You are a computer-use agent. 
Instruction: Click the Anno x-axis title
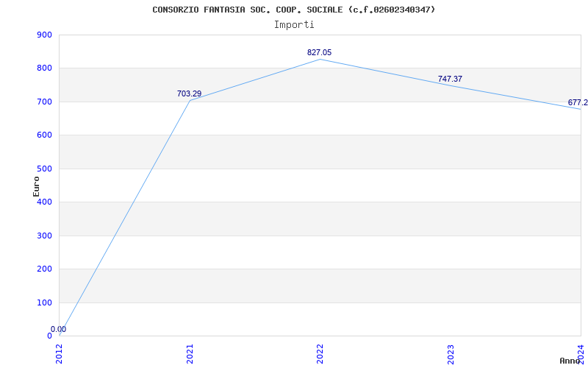click(570, 361)
